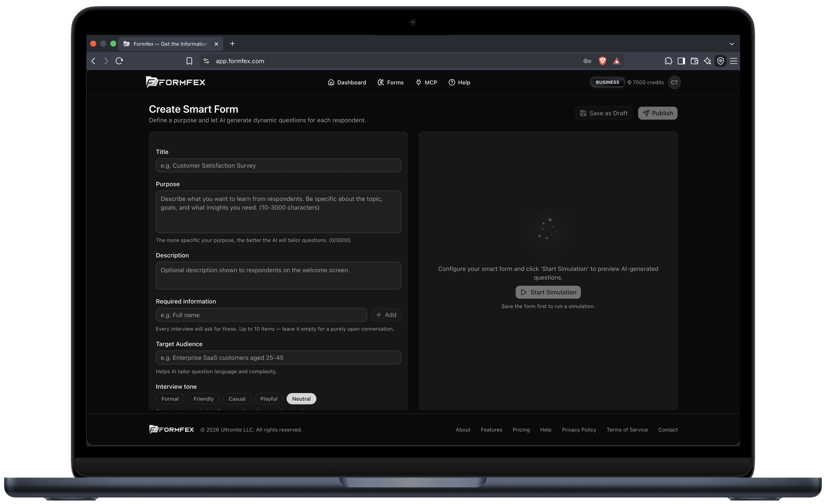Open Brave Shields lion icon

pos(603,61)
